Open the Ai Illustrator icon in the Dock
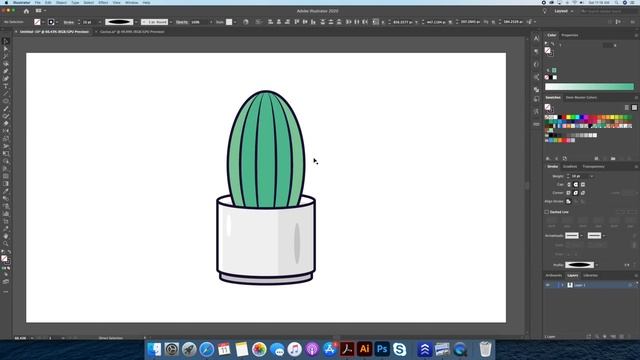 [x=364, y=349]
